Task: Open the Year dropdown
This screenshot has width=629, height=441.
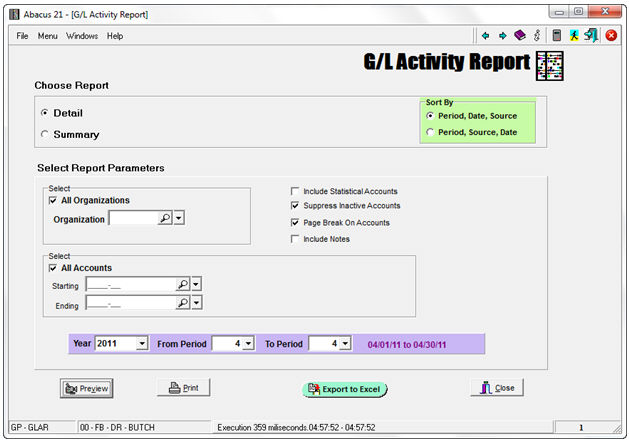Action: pos(141,344)
